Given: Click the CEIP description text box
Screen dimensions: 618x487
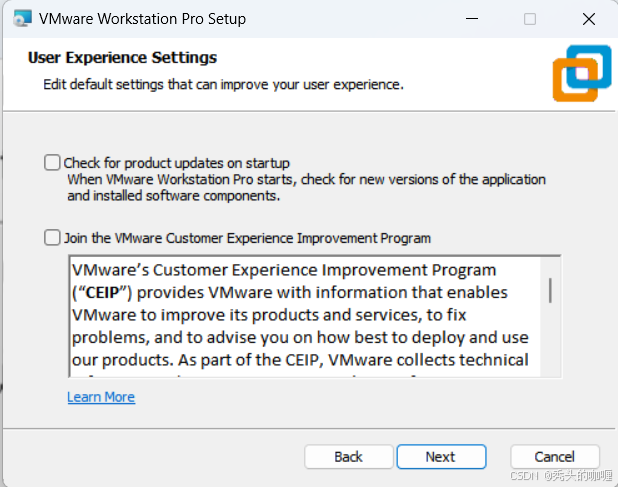Looking at the screenshot, I should 315,316.
